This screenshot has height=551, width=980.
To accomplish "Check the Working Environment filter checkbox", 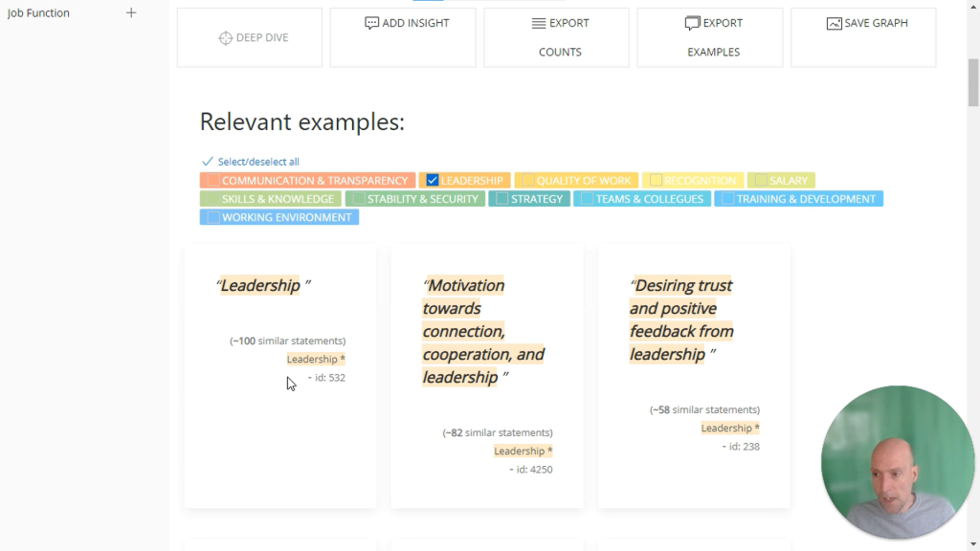I will click(x=213, y=217).
